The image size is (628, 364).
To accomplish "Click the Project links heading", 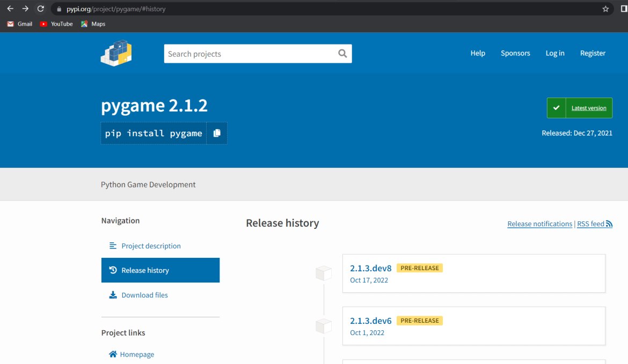I will [x=123, y=333].
